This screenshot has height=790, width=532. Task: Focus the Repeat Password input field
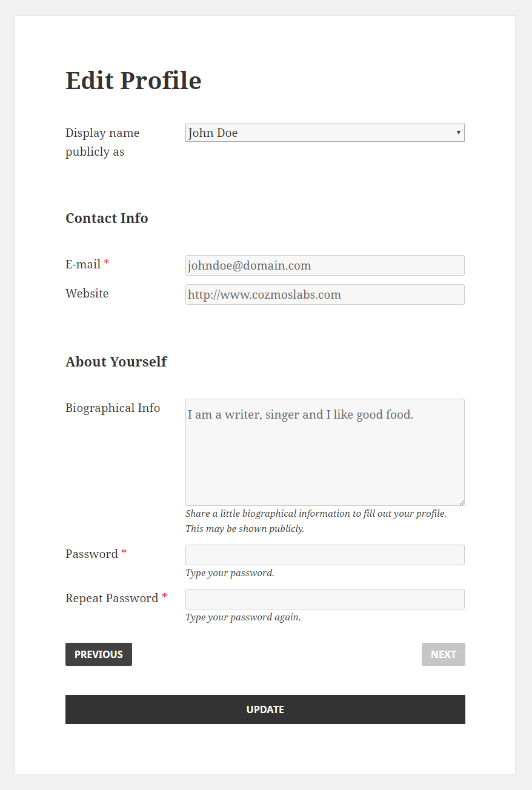325,599
